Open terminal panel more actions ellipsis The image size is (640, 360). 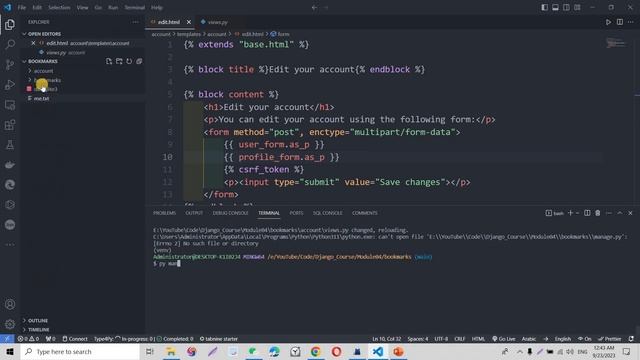(x=609, y=213)
